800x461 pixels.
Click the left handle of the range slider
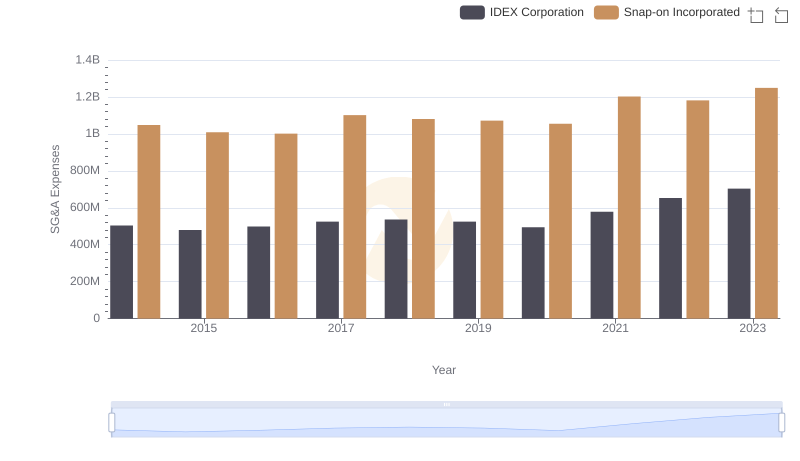coord(112,422)
